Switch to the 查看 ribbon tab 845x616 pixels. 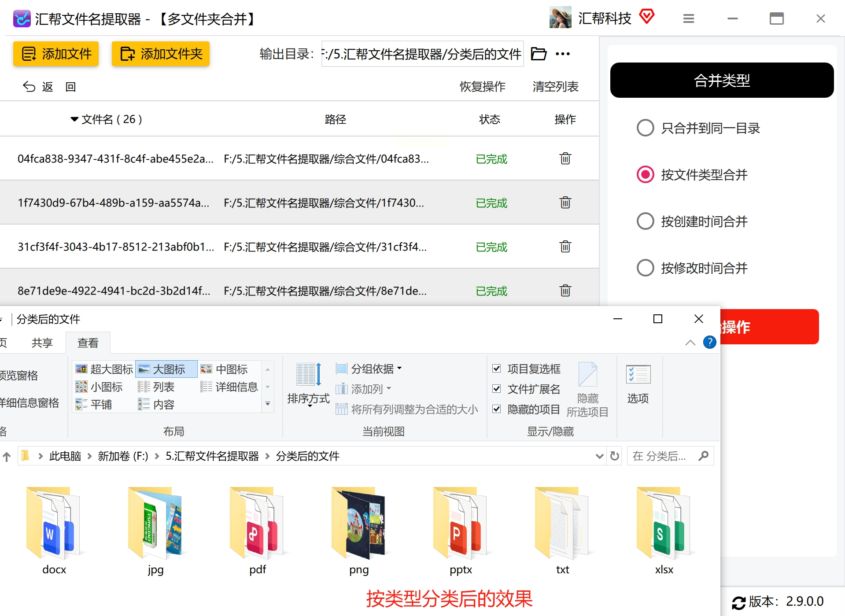pos(88,343)
